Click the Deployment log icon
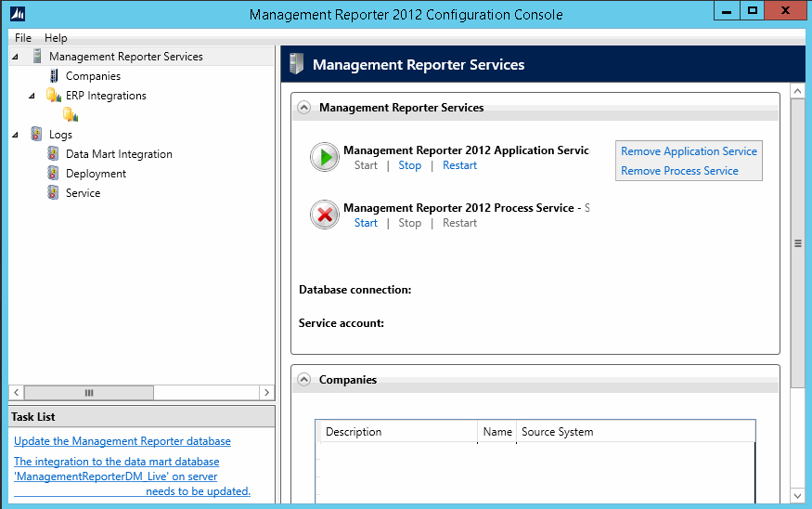The width and height of the screenshot is (812, 509). click(54, 174)
